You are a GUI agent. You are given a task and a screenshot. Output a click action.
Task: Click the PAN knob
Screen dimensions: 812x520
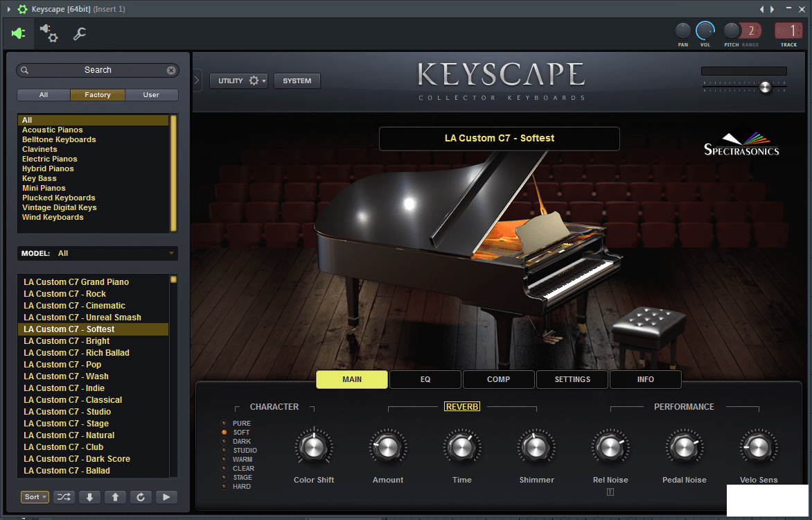[x=683, y=31]
